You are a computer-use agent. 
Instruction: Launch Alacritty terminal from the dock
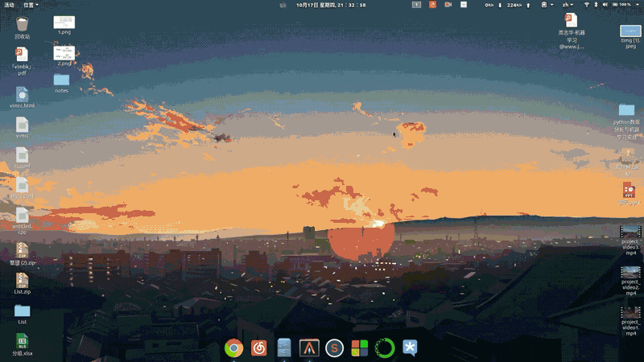[x=309, y=348]
